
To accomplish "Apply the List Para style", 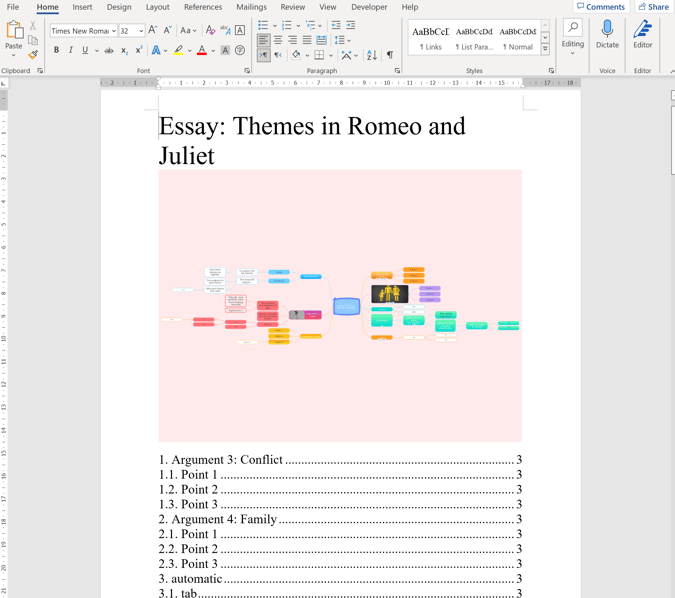I will [474, 38].
